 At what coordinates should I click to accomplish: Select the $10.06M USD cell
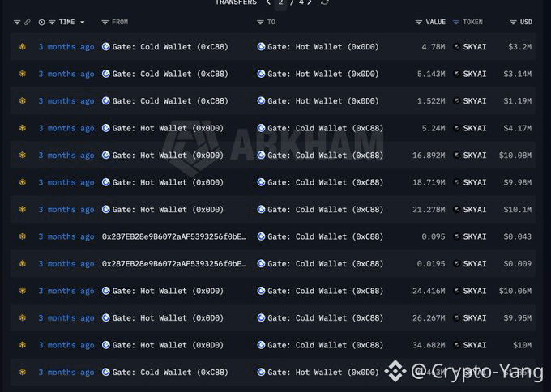pyautogui.click(x=515, y=291)
